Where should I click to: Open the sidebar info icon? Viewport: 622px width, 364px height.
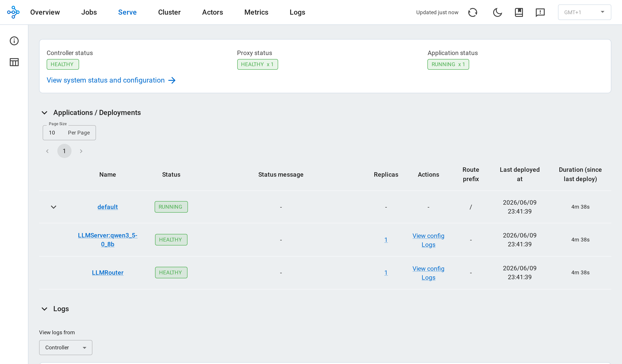(x=14, y=41)
